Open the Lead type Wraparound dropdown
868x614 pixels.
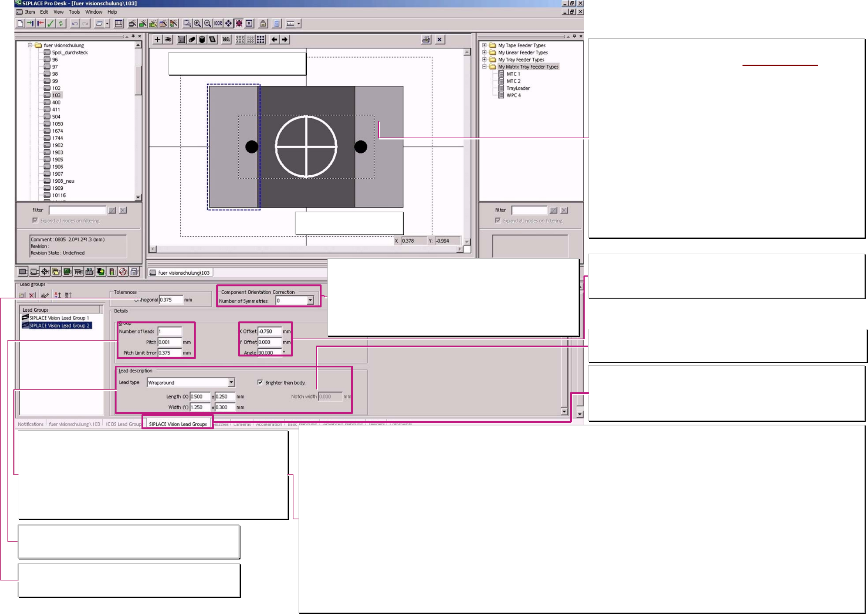(x=231, y=383)
